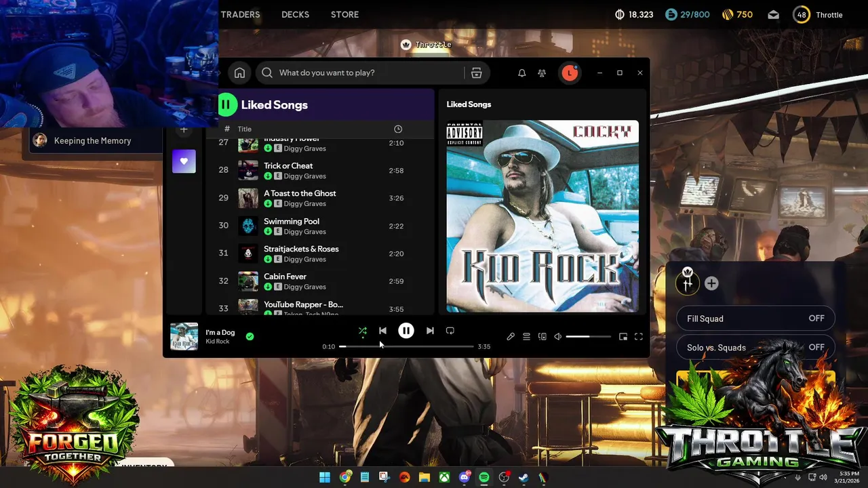The image size is (868, 488).
Task: Select YouTube Rapper track row
Action: click(x=319, y=307)
